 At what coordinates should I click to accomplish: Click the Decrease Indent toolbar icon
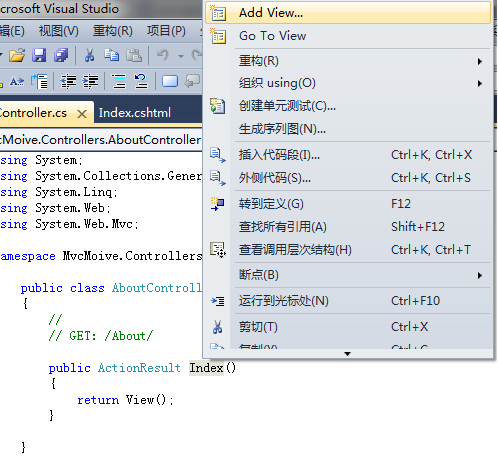pos(68,81)
